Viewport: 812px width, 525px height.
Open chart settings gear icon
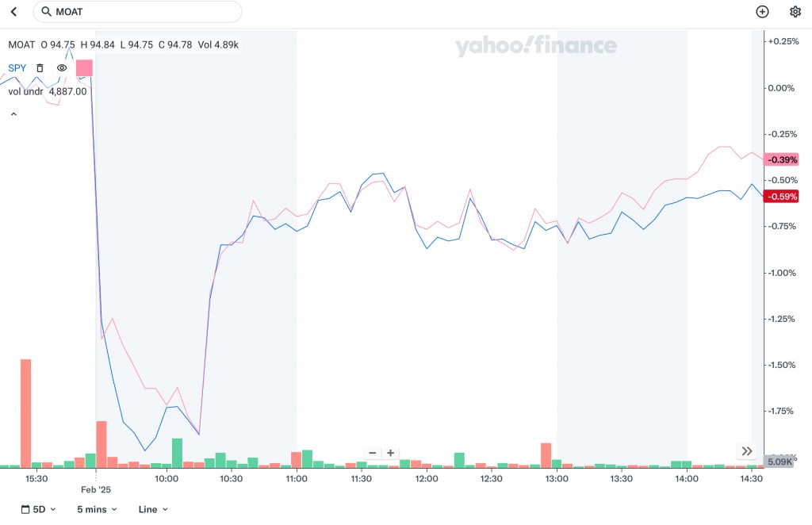(795, 12)
